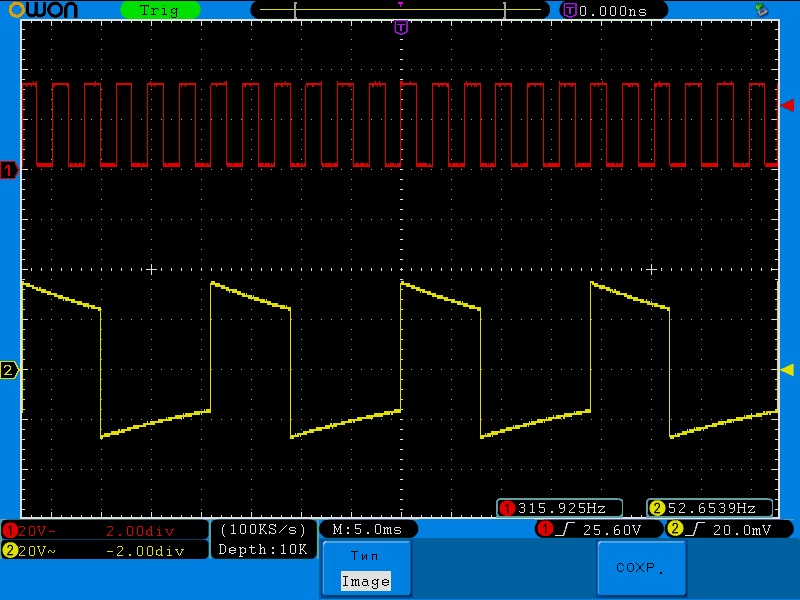Open the Тип Image type selector
This screenshot has width=800, height=600.
(x=365, y=569)
